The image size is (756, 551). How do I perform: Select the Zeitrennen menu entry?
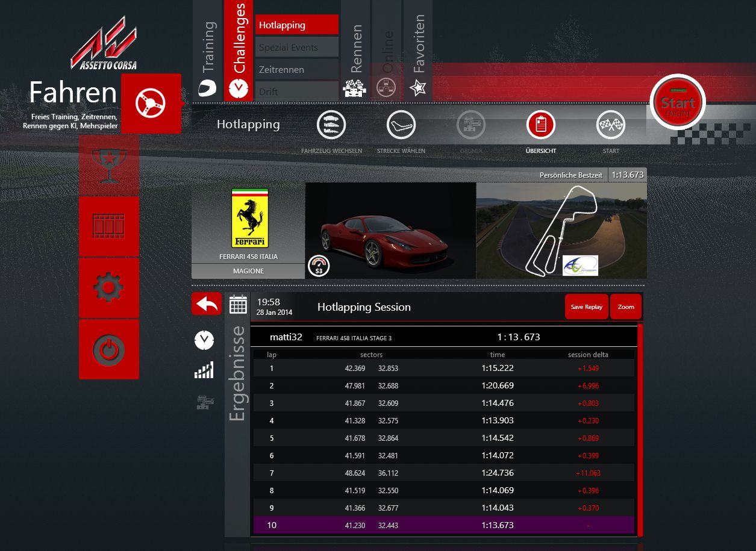(x=297, y=70)
